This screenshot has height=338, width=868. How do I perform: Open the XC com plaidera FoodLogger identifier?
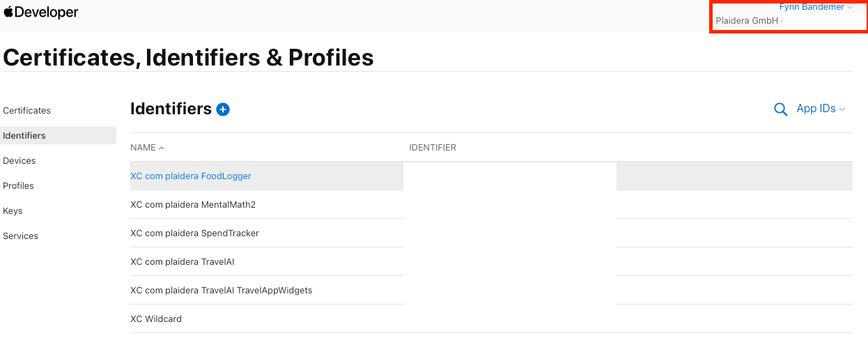point(191,176)
